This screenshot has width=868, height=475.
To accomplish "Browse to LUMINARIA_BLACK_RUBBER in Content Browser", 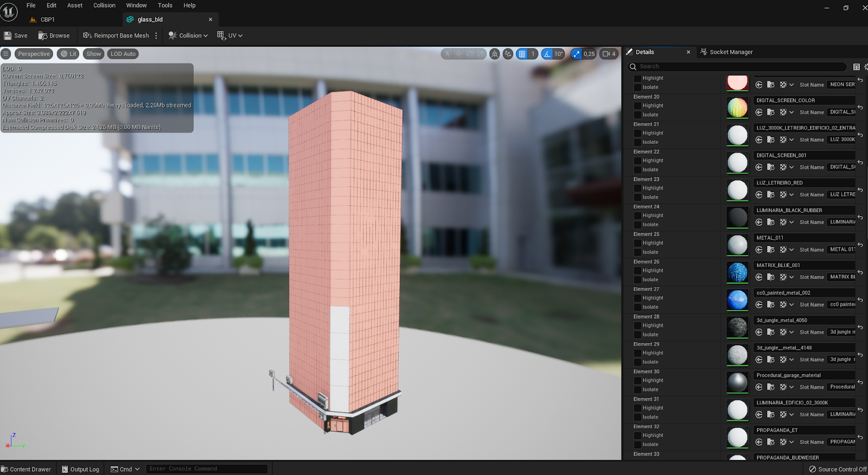I will [771, 222].
